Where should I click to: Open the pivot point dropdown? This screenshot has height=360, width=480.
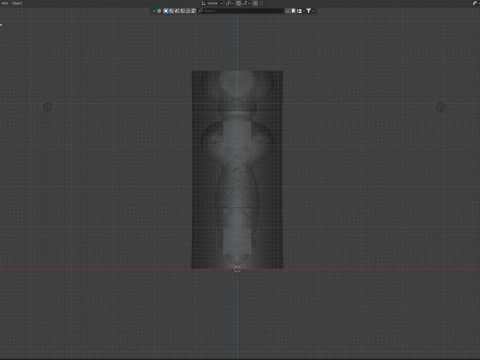click(229, 3)
